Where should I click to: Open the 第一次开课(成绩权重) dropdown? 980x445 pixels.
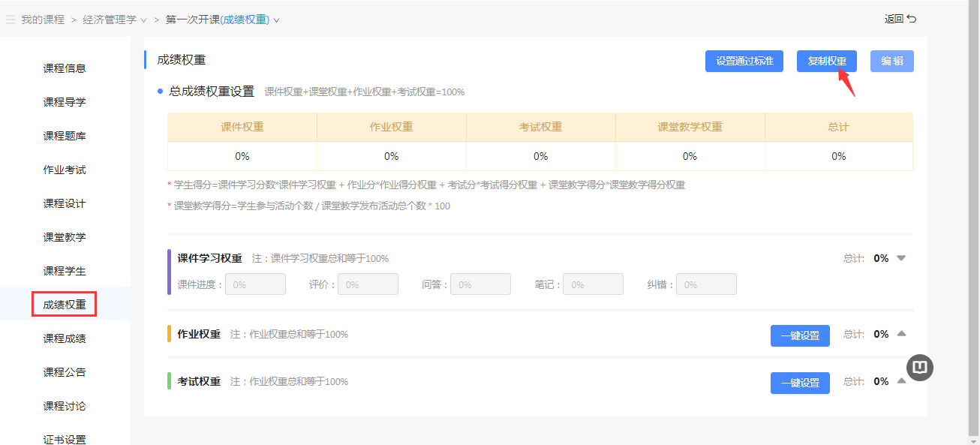pos(223,20)
